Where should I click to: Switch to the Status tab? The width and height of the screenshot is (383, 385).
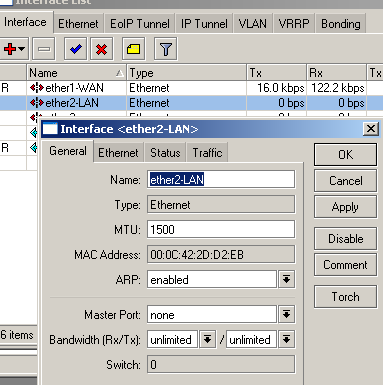165,153
